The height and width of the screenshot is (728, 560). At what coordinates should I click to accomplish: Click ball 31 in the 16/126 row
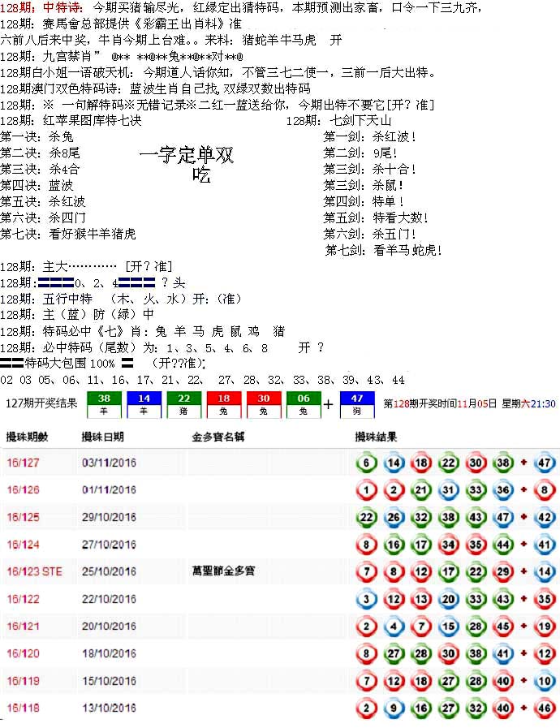pos(448,490)
